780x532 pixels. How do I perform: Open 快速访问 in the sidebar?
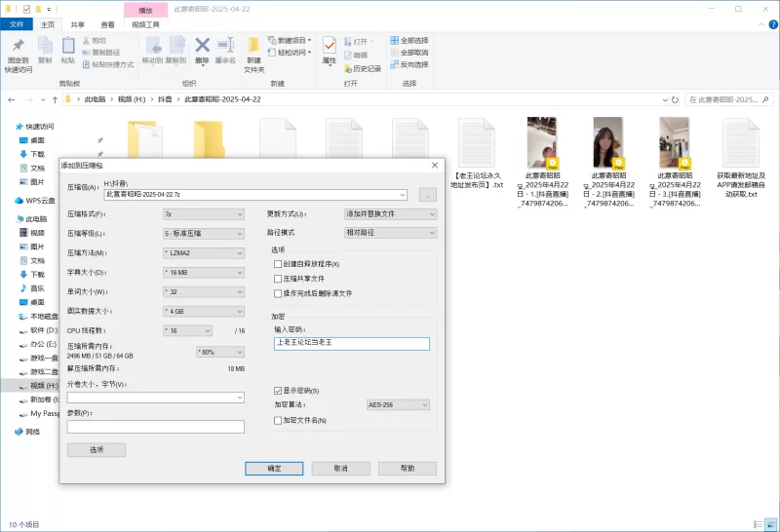point(34,127)
